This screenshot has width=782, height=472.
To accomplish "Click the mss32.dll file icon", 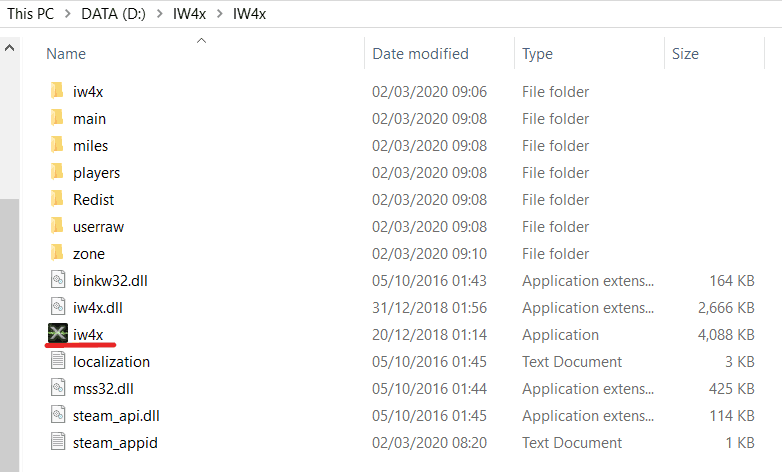I will point(58,387).
